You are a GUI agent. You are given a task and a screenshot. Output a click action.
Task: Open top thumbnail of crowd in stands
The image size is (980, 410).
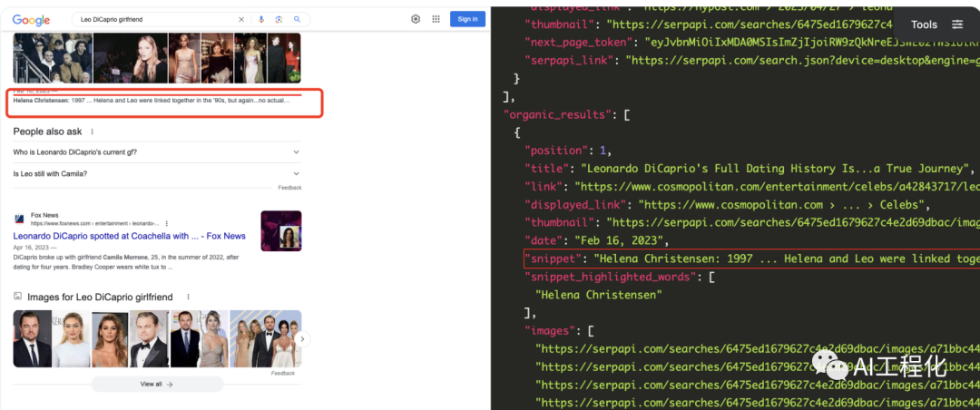tap(53, 57)
